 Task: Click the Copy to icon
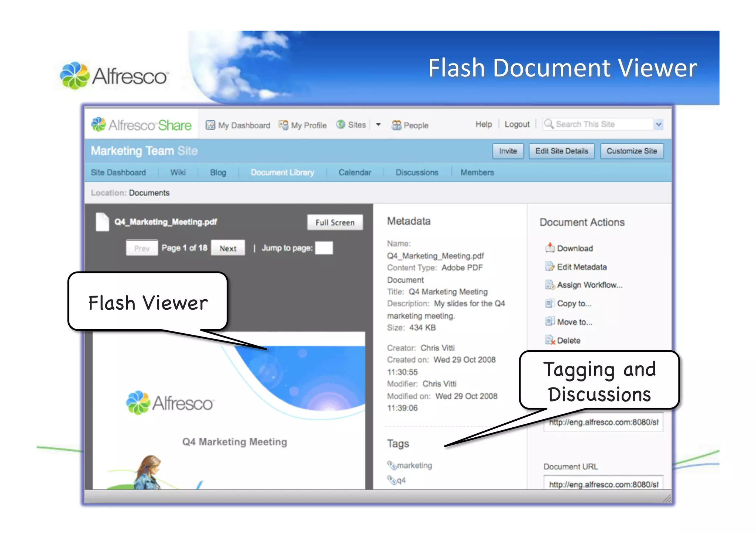click(x=550, y=303)
